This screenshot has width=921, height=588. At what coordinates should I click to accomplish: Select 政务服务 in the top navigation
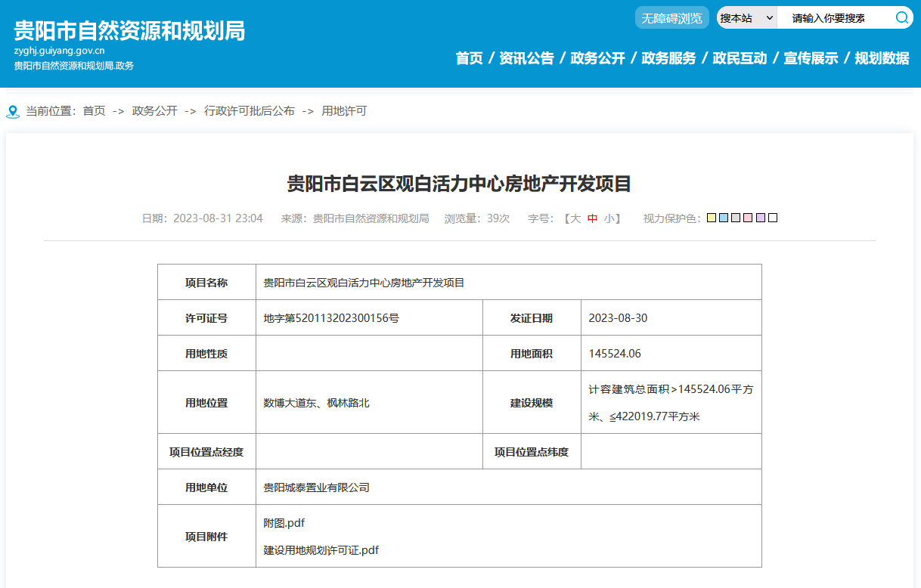(x=668, y=58)
